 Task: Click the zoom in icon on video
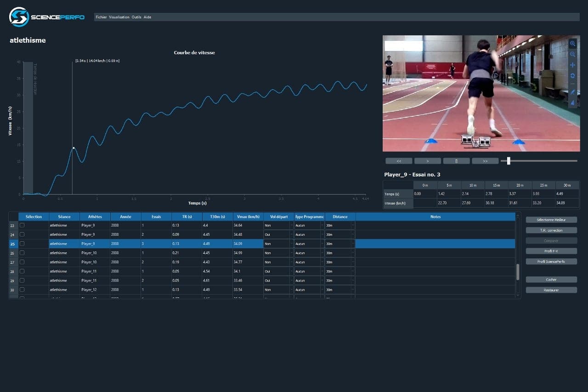click(x=572, y=44)
